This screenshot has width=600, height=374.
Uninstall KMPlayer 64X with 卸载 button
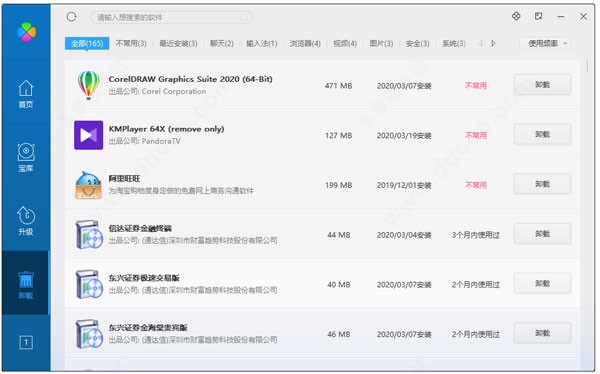click(x=542, y=134)
